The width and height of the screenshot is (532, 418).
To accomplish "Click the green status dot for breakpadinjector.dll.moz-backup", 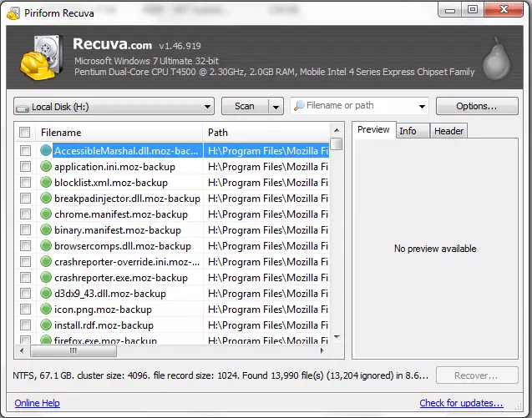I will click(46, 198).
